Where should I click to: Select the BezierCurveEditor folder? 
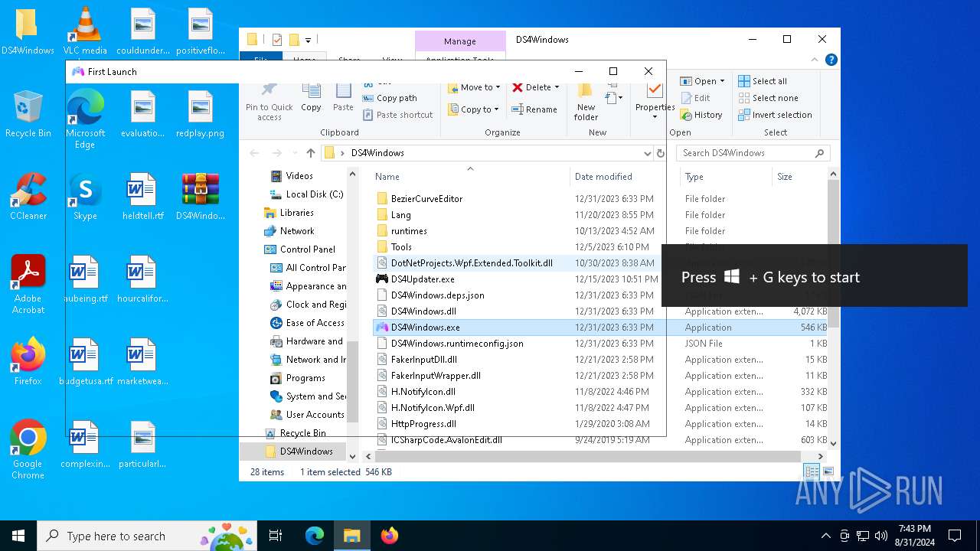point(426,199)
